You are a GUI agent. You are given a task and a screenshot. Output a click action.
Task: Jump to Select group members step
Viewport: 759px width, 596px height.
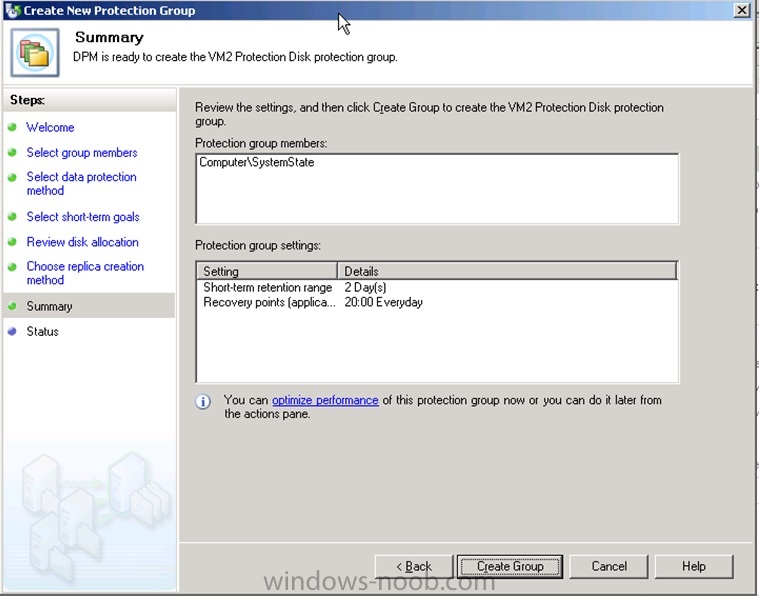82,153
